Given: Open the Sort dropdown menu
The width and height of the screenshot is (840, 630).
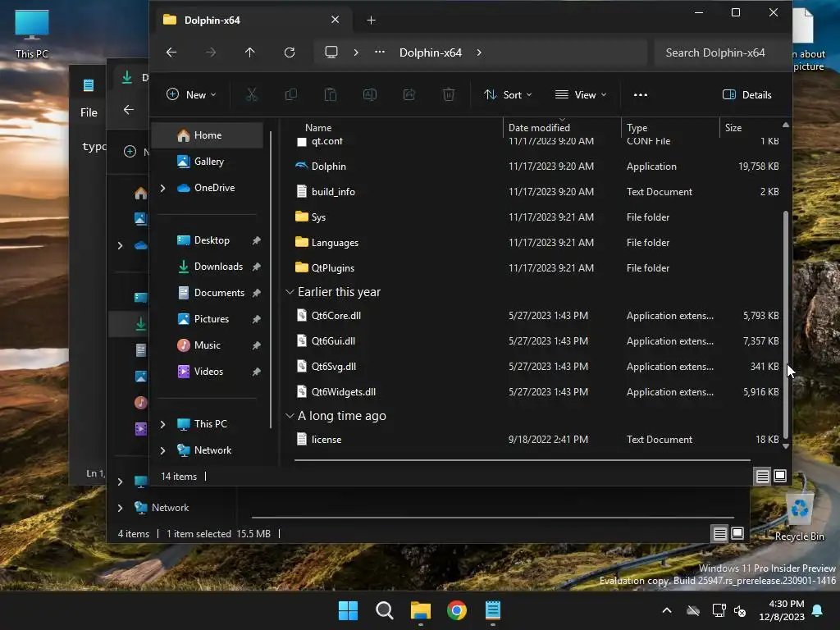Looking at the screenshot, I should [507, 95].
